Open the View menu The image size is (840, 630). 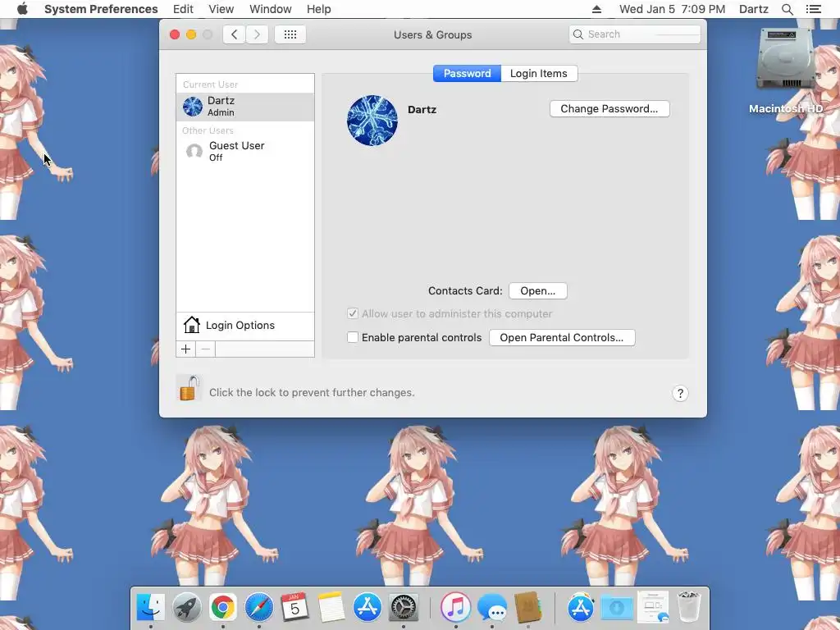tap(221, 9)
